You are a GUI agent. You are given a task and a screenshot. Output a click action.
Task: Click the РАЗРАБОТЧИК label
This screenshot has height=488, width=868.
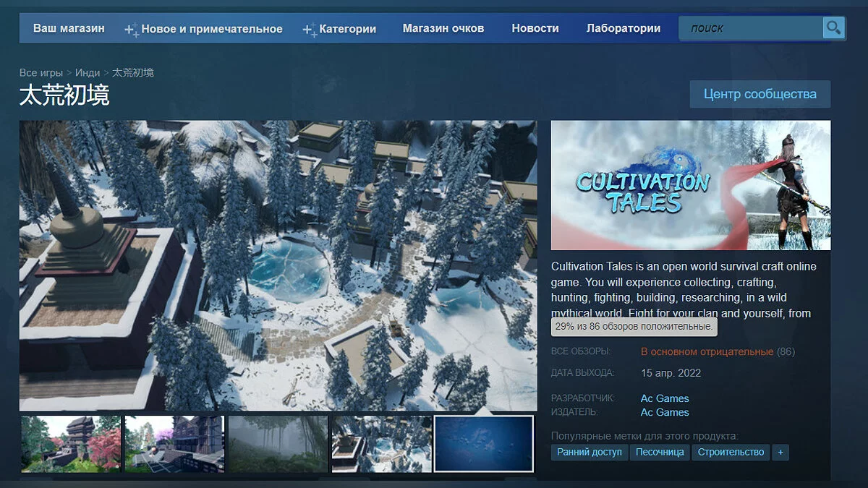583,398
